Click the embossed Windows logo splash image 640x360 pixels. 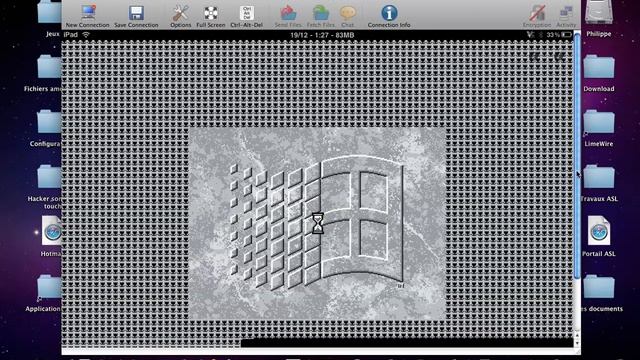click(317, 224)
